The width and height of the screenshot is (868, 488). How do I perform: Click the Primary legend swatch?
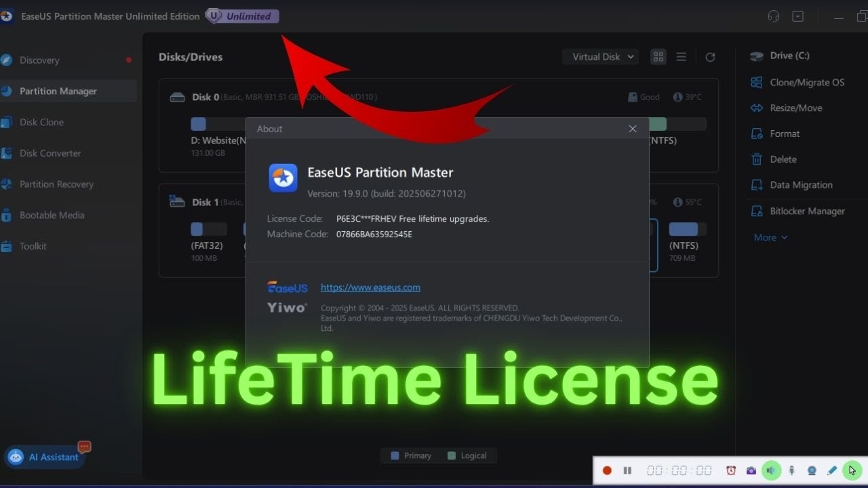(x=395, y=456)
